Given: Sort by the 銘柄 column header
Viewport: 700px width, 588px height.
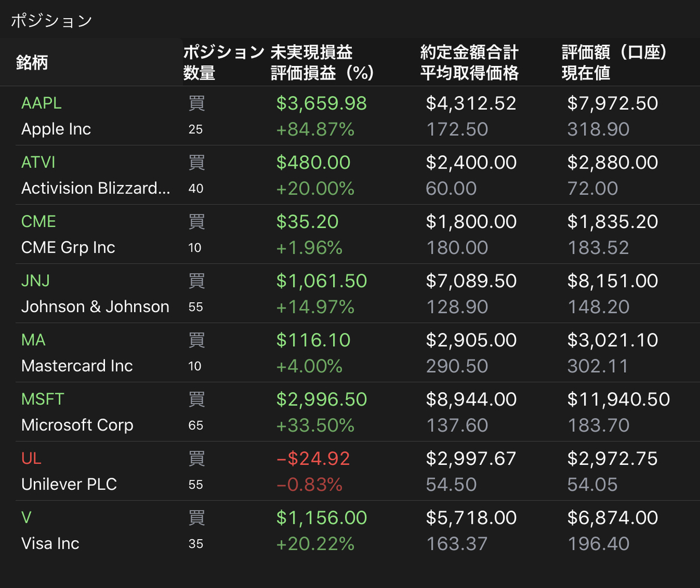Looking at the screenshot, I should pos(32,63).
